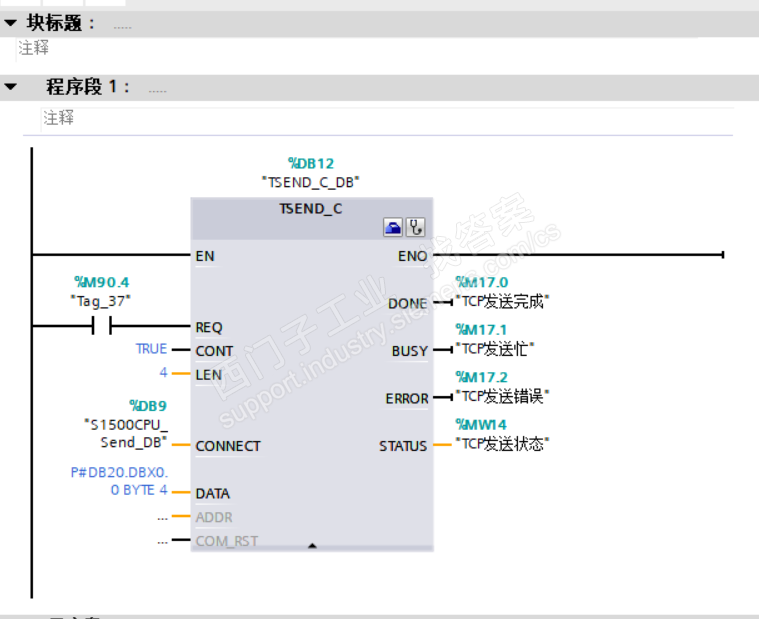This screenshot has height=619, width=759.
Task: Click the DATA input pin
Action: (x=213, y=493)
